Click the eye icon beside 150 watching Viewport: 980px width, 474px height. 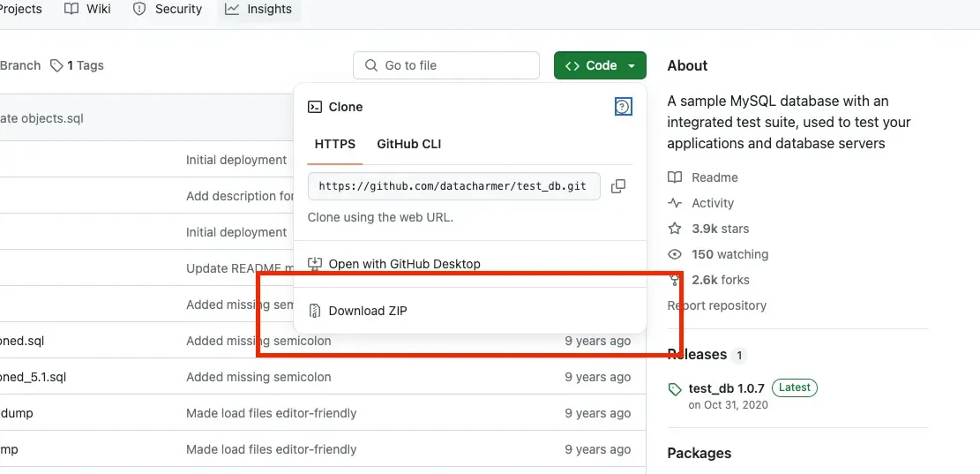point(675,254)
